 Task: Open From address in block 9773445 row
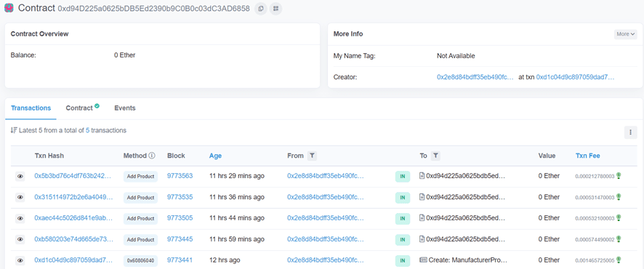click(326, 239)
